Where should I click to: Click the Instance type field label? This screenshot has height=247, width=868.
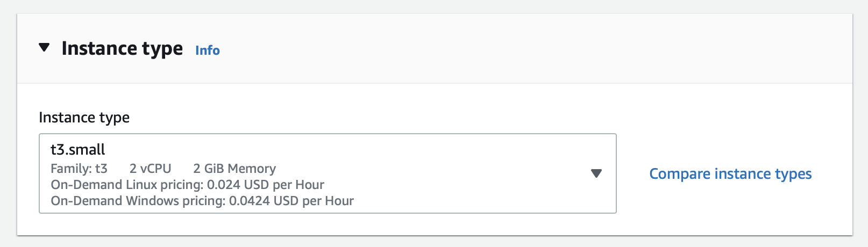click(x=84, y=118)
